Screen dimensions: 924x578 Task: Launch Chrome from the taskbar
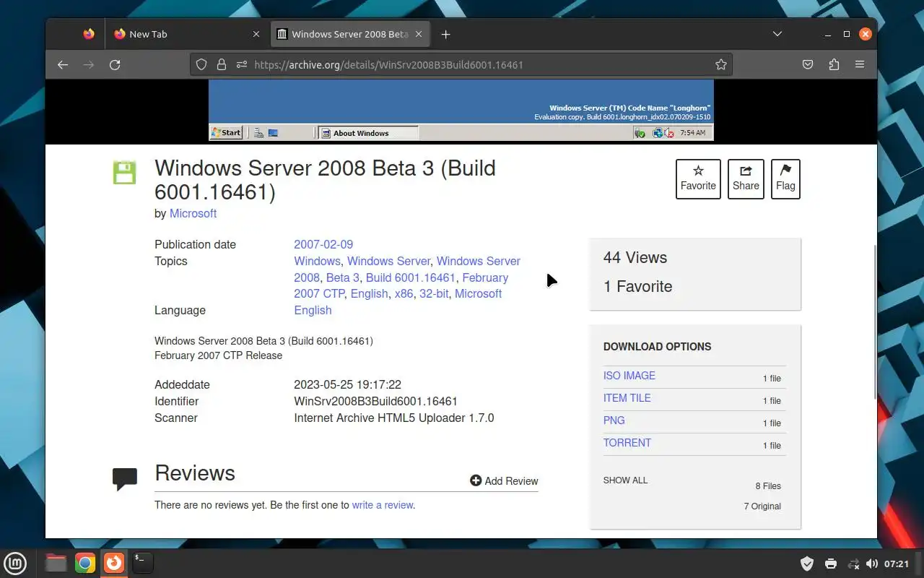point(85,563)
